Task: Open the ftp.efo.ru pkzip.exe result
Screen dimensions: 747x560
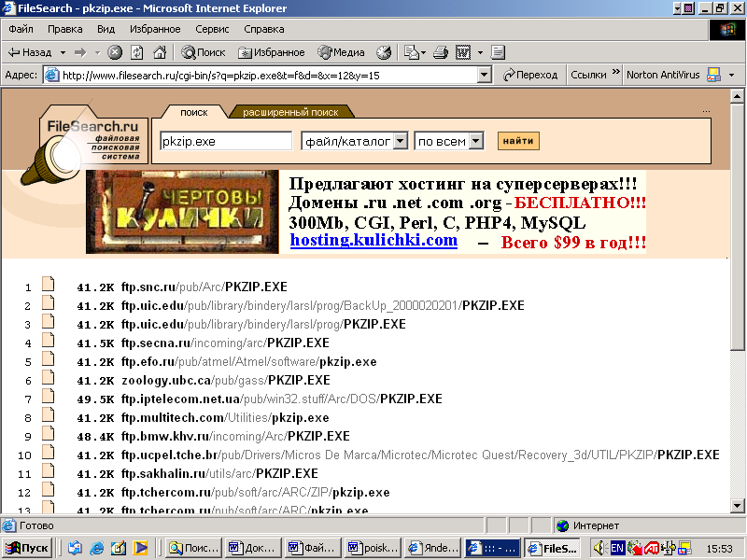Action: pos(248,361)
